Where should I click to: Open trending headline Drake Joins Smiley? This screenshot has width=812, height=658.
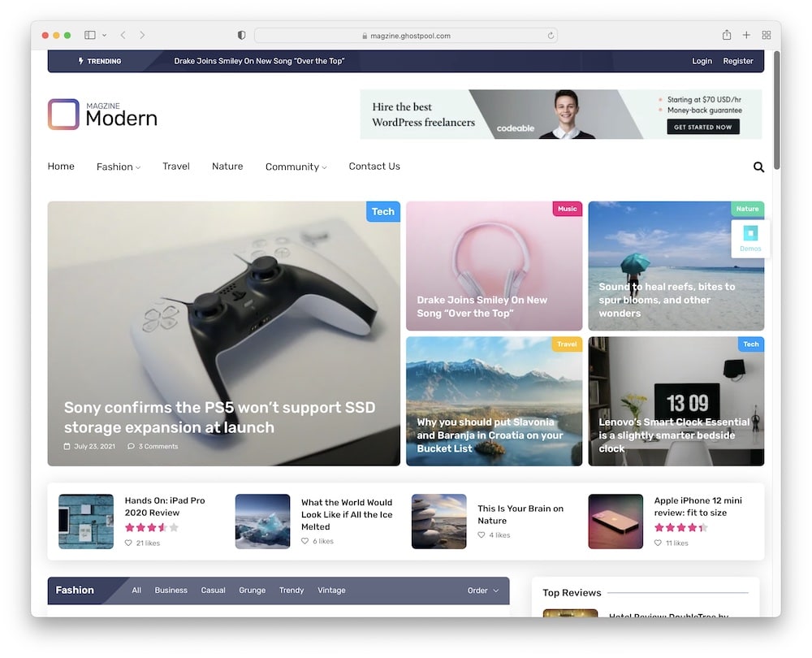pyautogui.click(x=259, y=61)
